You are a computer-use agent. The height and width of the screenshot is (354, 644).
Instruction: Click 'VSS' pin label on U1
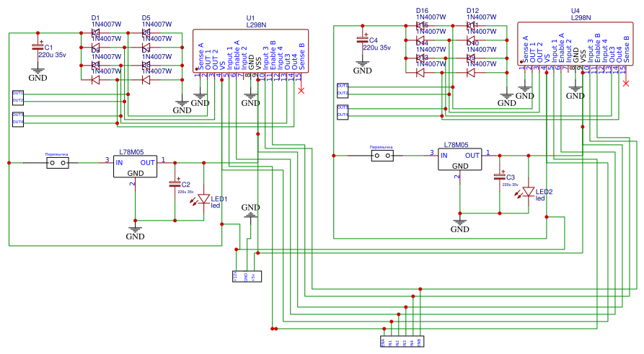[258, 63]
